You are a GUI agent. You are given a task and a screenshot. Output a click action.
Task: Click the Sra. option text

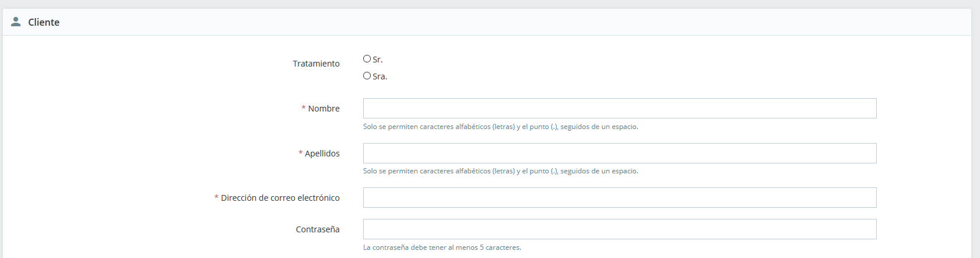(380, 76)
